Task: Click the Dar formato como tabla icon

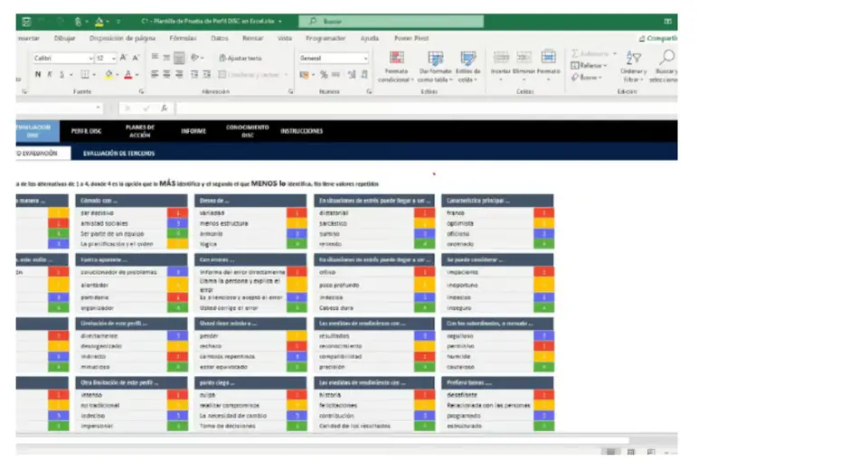Action: 435,67
